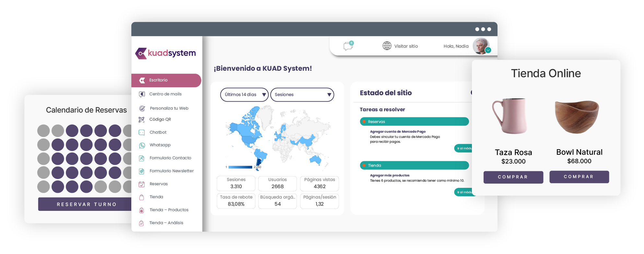Click Agregar cuenta de Mercado Pago text
644x254 pixels.
(398, 131)
